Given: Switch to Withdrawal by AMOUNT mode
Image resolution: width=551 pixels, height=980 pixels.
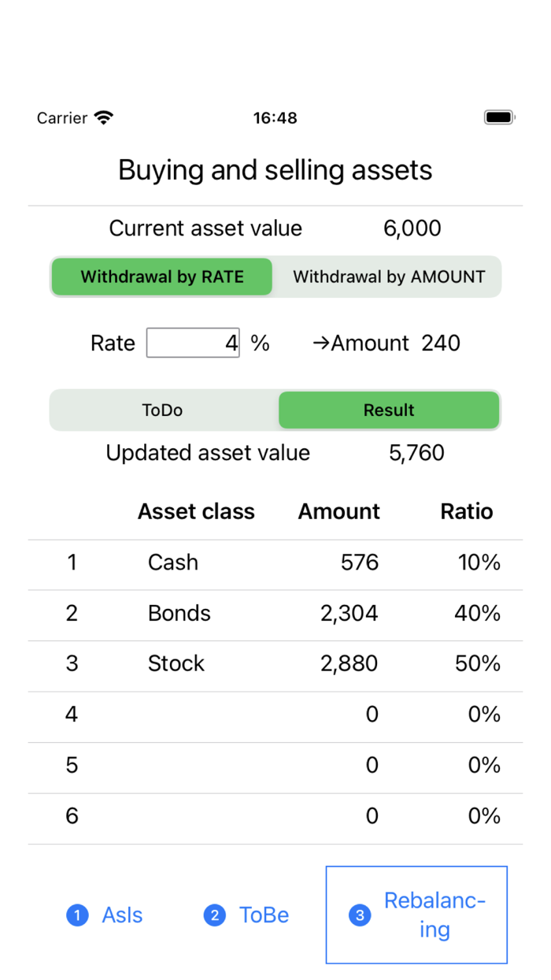Looking at the screenshot, I should [x=388, y=277].
